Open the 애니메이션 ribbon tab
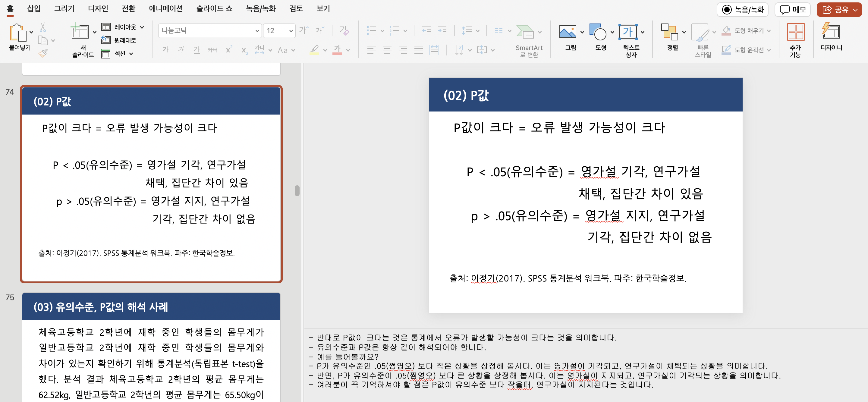Screen dimensions: 868x402 click(x=165, y=8)
